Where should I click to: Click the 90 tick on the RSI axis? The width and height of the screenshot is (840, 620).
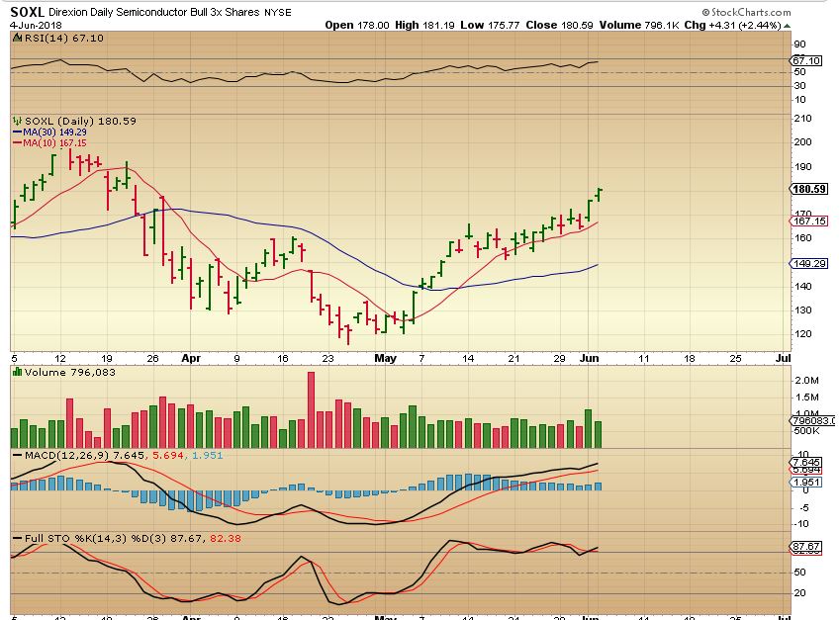tap(799, 44)
